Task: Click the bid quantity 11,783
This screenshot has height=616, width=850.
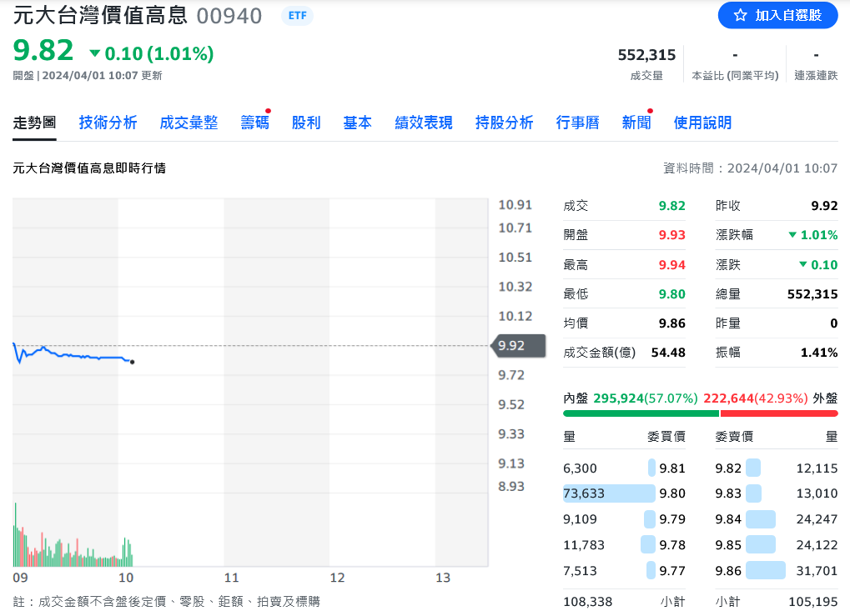Action: pyautogui.click(x=584, y=545)
